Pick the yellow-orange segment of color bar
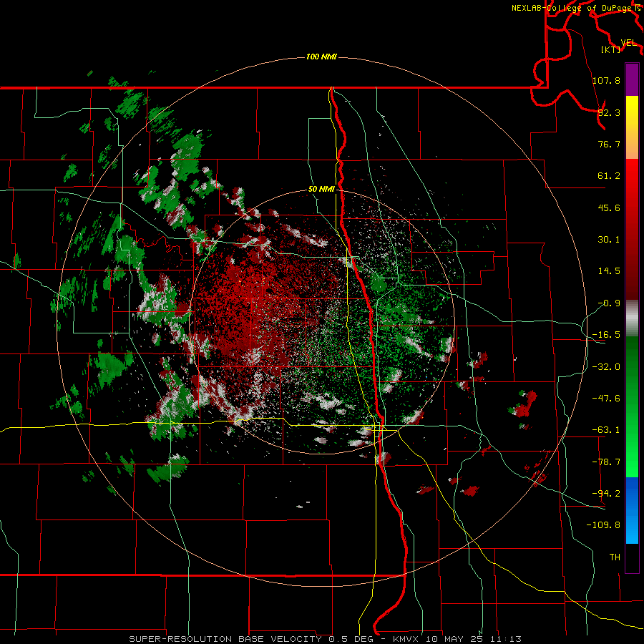The height and width of the screenshot is (644, 644). coord(632,127)
